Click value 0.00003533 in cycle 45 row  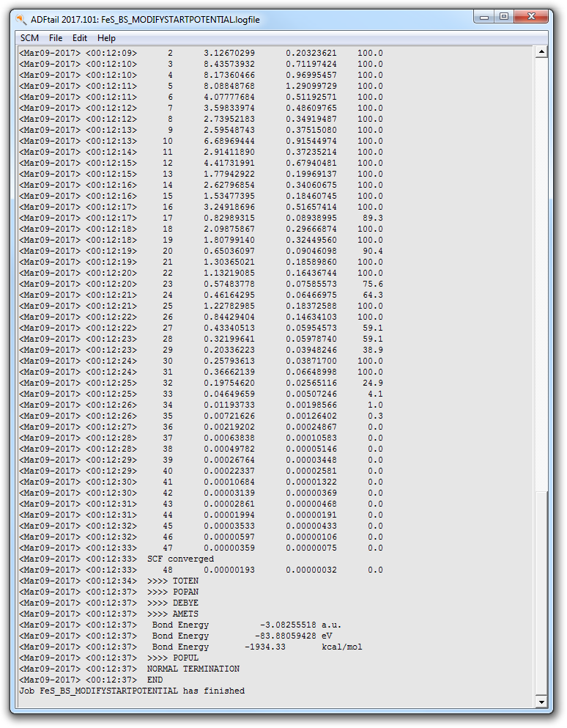tap(229, 526)
